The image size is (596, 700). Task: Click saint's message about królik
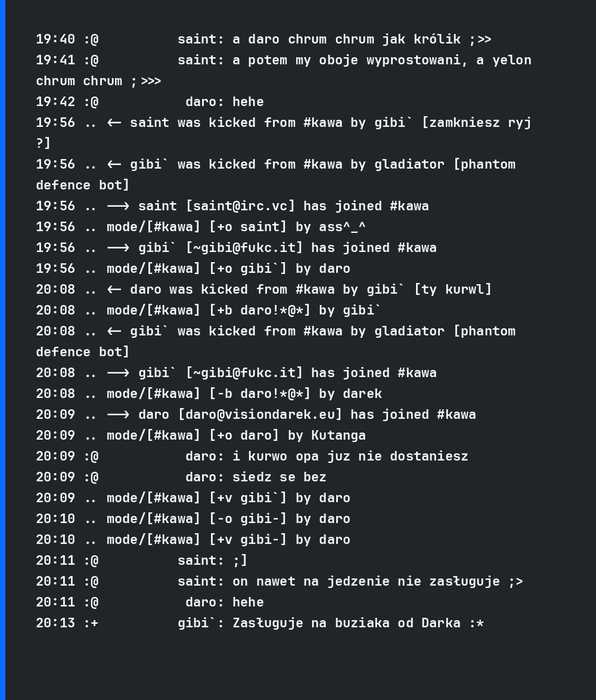pyautogui.click(x=362, y=39)
